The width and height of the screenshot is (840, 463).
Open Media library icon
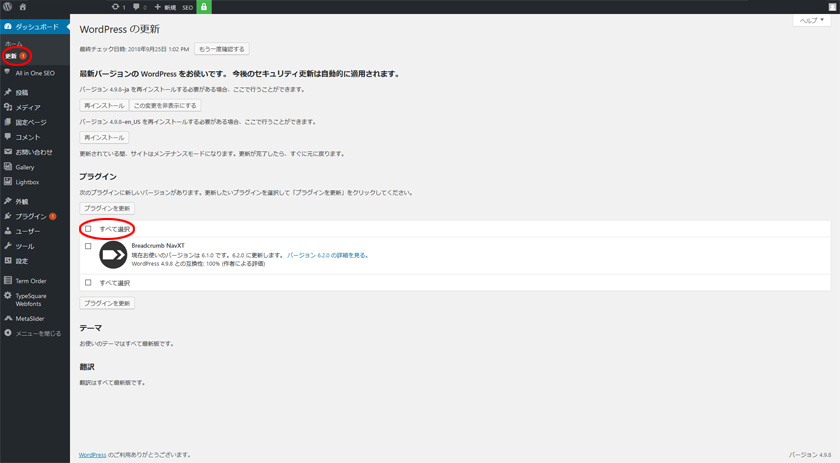[8, 107]
